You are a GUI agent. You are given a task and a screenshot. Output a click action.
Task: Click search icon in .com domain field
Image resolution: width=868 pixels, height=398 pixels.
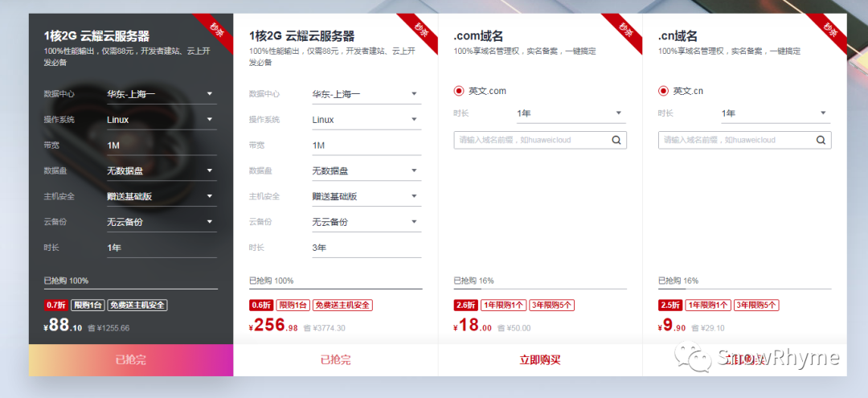coord(616,140)
